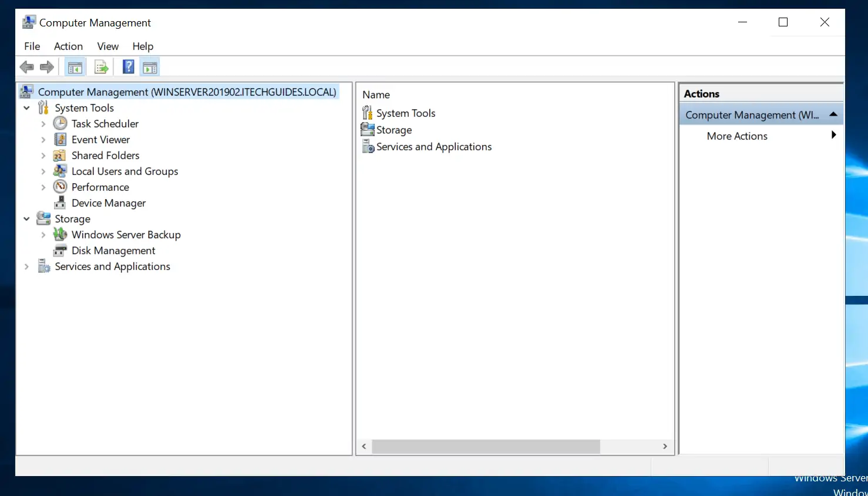The image size is (868, 496).
Task: Select the Event Viewer label in tree
Action: coord(101,140)
